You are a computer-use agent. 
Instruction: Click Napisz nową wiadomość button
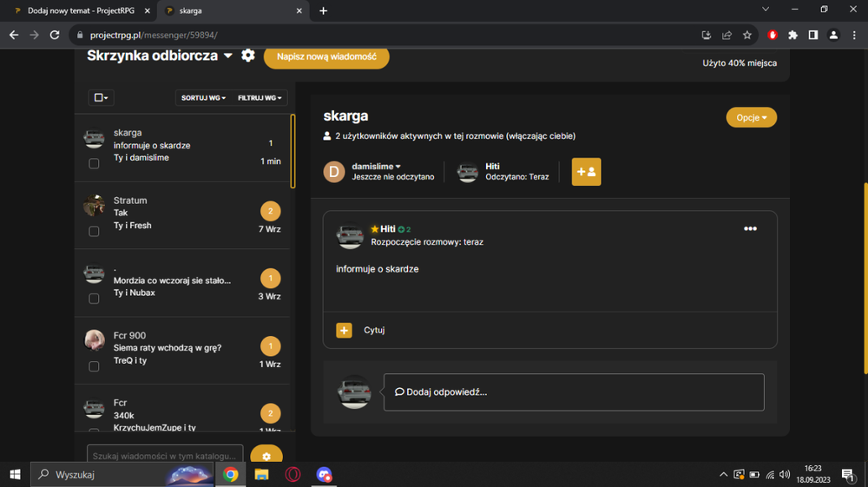[326, 56]
